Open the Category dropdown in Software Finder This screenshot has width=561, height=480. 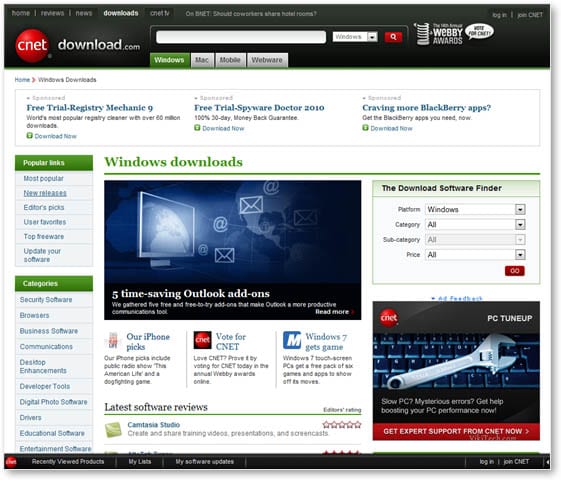[475, 225]
